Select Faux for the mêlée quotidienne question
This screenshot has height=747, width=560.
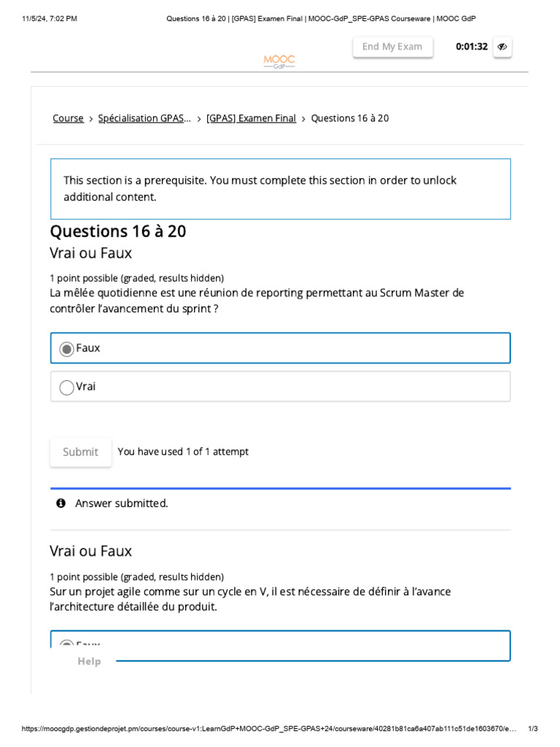(x=67, y=349)
